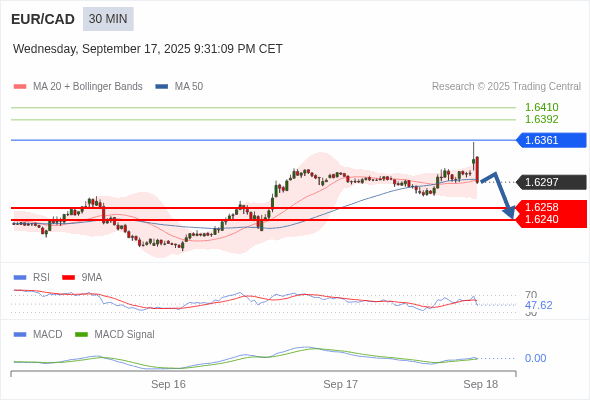
Task: Click the Sep 16 axis label
Action: click(168, 384)
